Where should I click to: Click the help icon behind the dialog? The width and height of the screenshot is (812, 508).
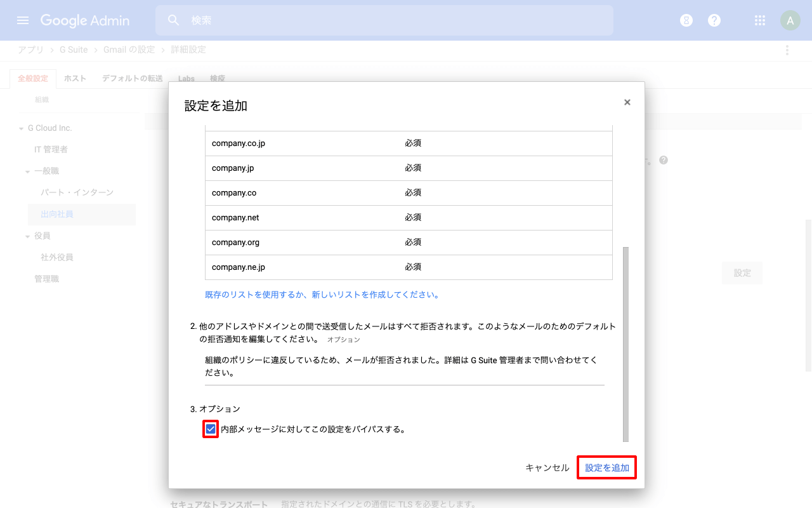point(664,160)
